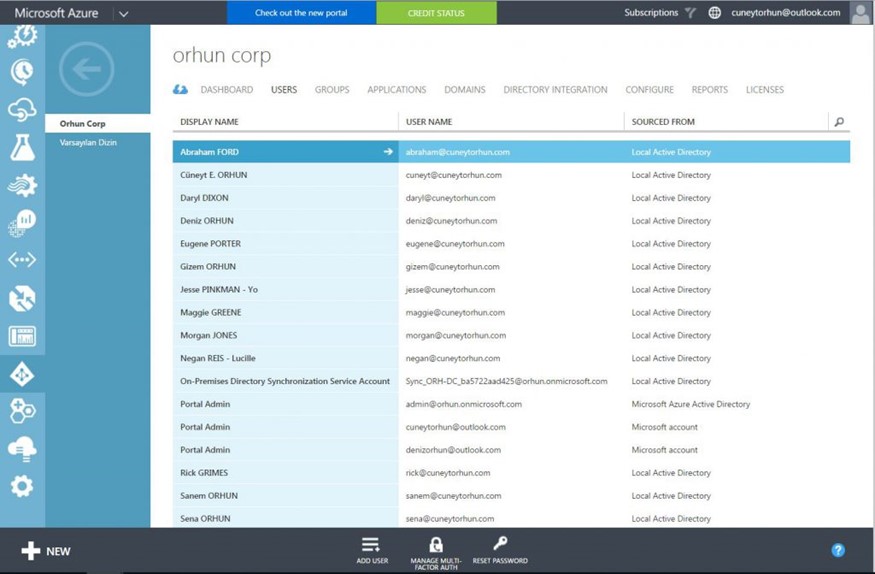Image resolution: width=875 pixels, height=574 pixels.
Task: Sort by Sourced From column header
Action: tap(663, 122)
